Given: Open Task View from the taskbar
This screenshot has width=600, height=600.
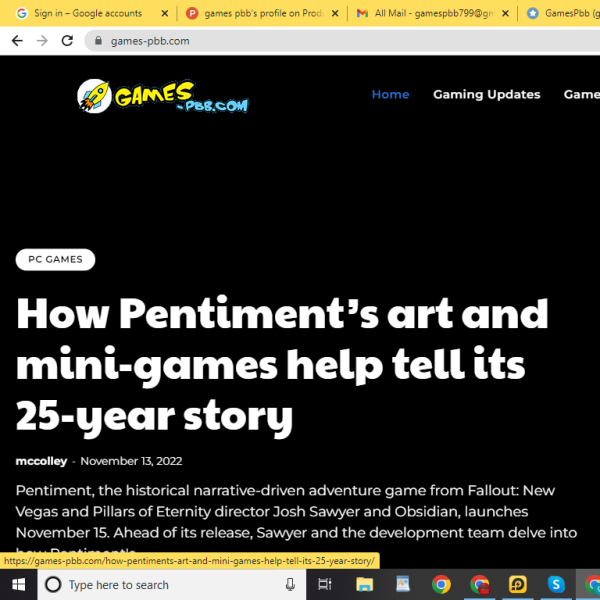Looking at the screenshot, I should [324, 584].
